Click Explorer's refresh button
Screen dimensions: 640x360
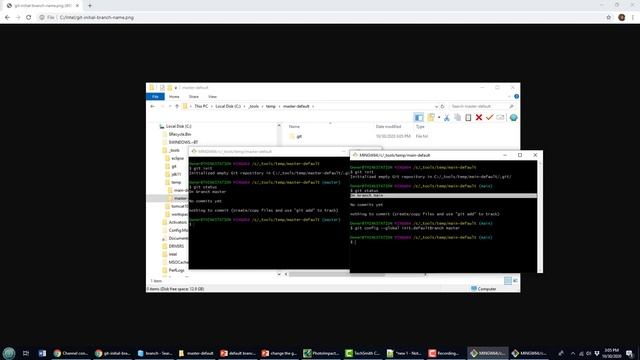442,107
